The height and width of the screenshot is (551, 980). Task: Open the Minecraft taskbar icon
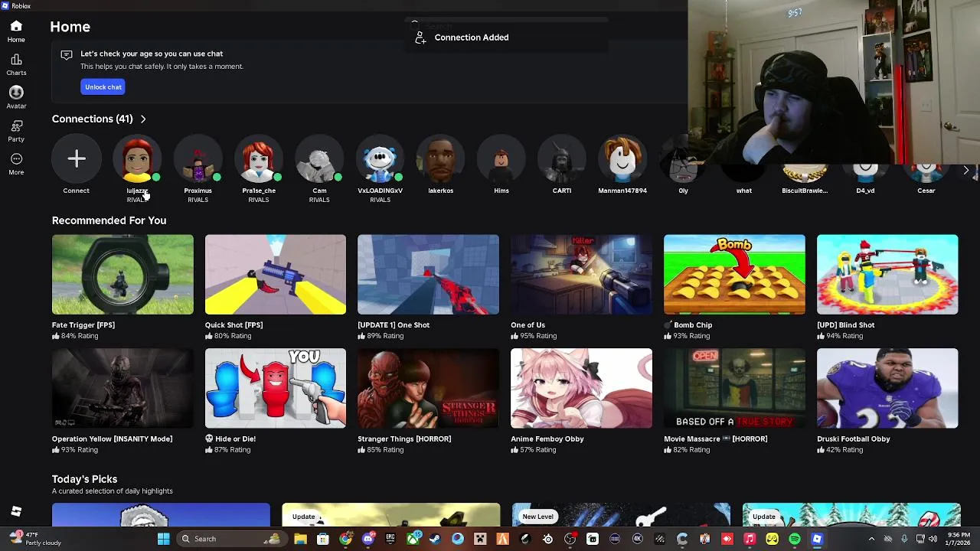point(481,539)
